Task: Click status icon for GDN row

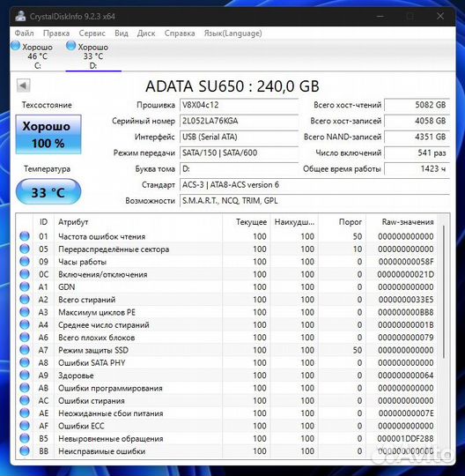Action: tap(25, 286)
